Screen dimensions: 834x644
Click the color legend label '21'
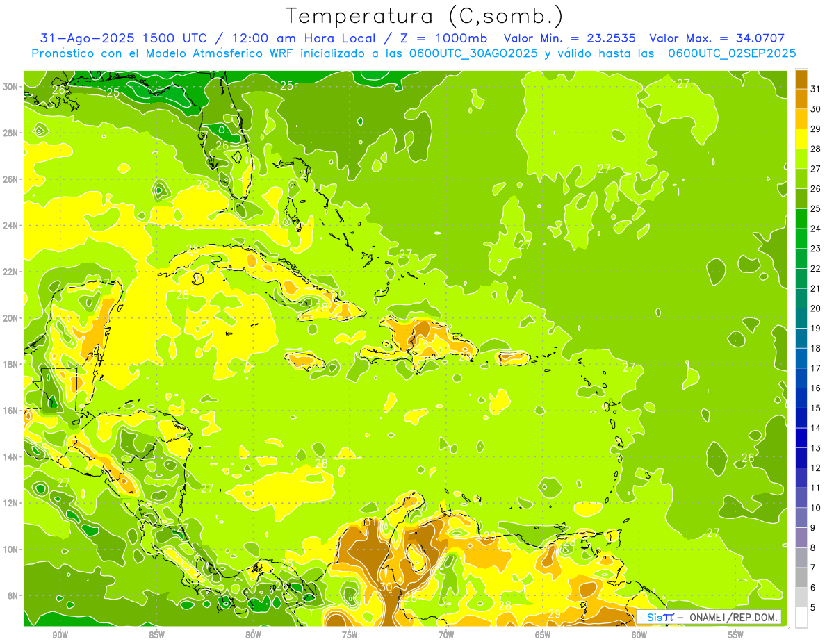pyautogui.click(x=816, y=288)
